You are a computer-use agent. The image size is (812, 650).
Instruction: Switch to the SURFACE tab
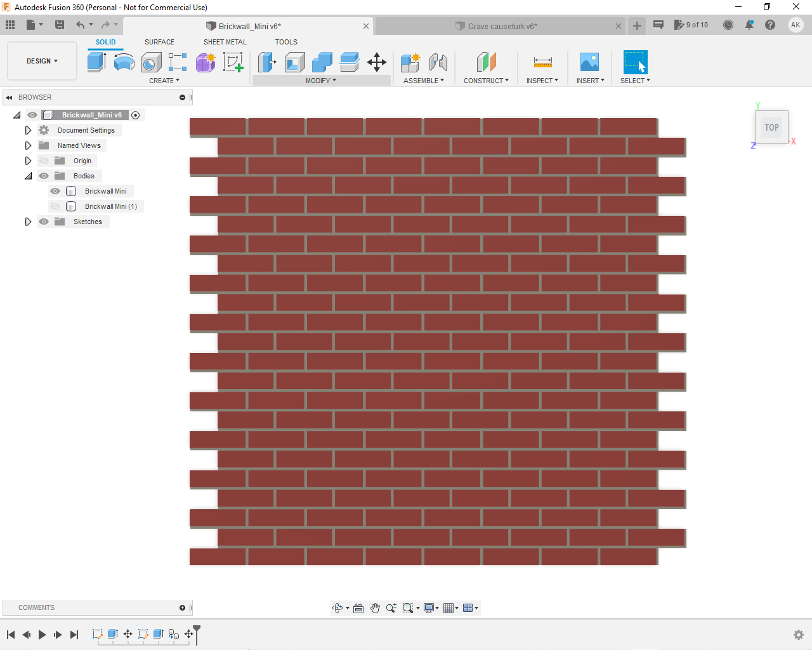click(x=159, y=42)
